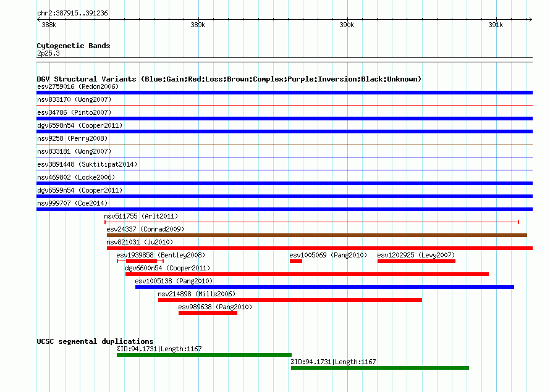Click brown complex bar of esv24337
550x392 pixels.
tap(317, 235)
